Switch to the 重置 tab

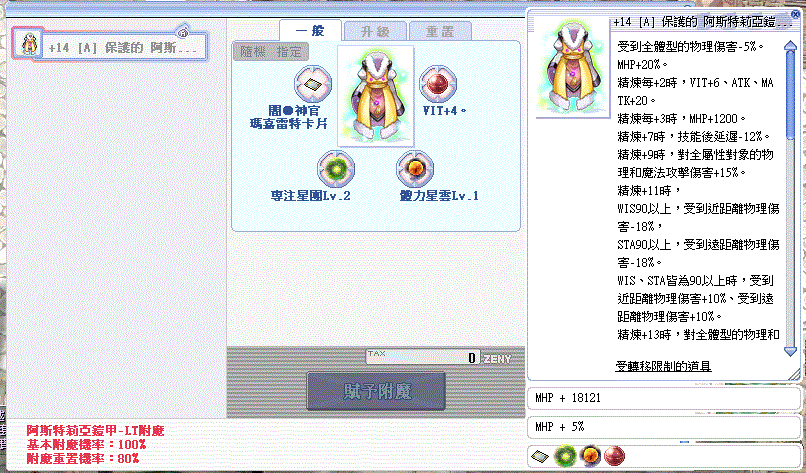[440, 31]
